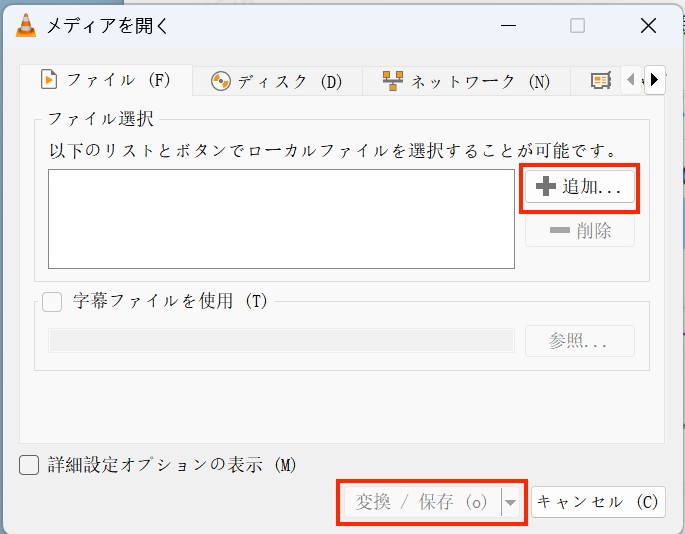This screenshot has height=534, width=685.
Task: Click inside the file selection list box
Action: pyautogui.click(x=281, y=219)
